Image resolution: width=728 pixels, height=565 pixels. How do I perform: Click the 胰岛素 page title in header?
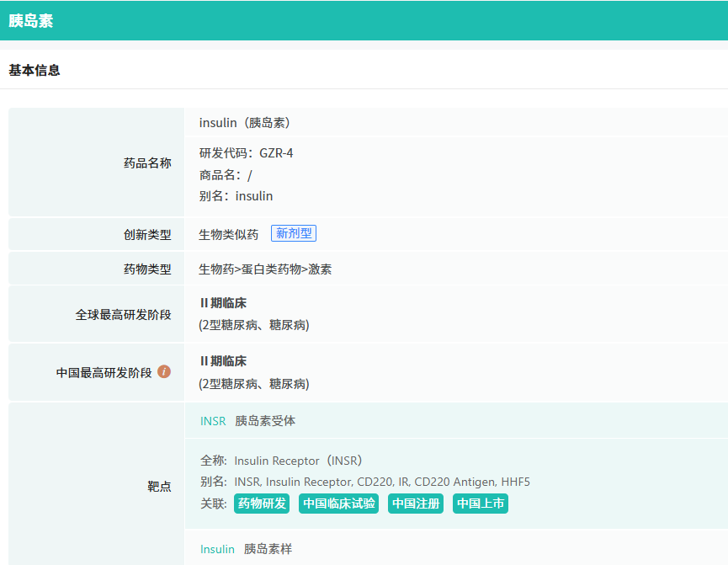[31, 21]
